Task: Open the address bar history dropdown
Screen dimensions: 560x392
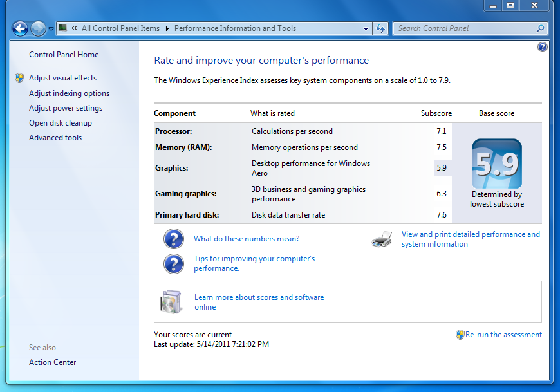Action: (x=366, y=28)
